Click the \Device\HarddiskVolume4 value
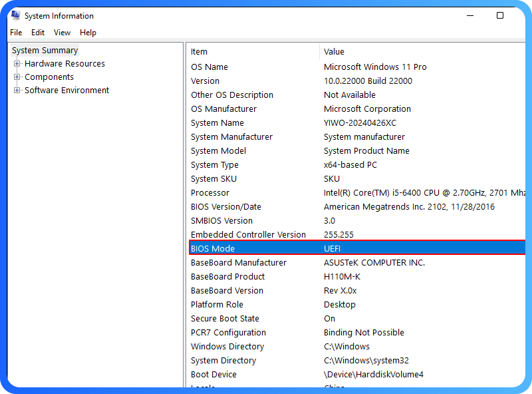Screen dimensions: 532x394 pyautogui.click(x=374, y=374)
